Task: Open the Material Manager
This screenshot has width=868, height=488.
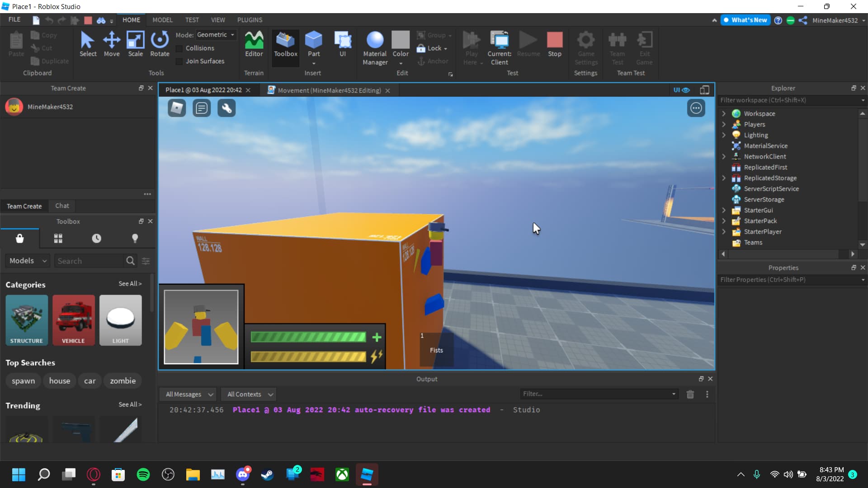Action: click(x=375, y=48)
